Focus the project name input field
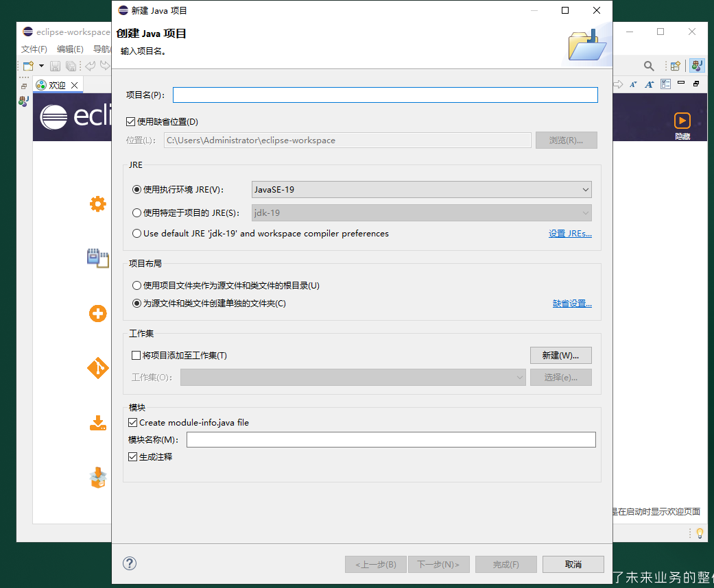 [x=385, y=95]
